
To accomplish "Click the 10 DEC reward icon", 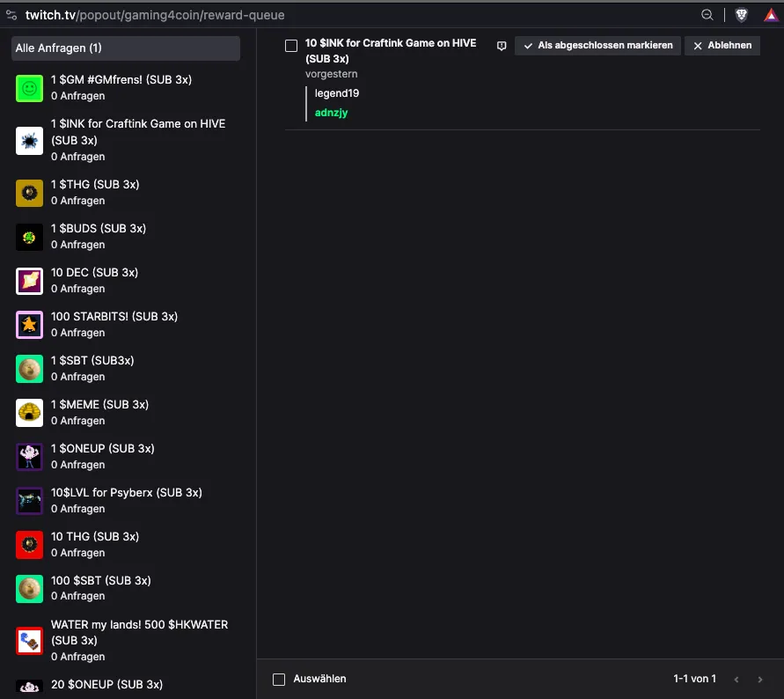I will pos(29,281).
